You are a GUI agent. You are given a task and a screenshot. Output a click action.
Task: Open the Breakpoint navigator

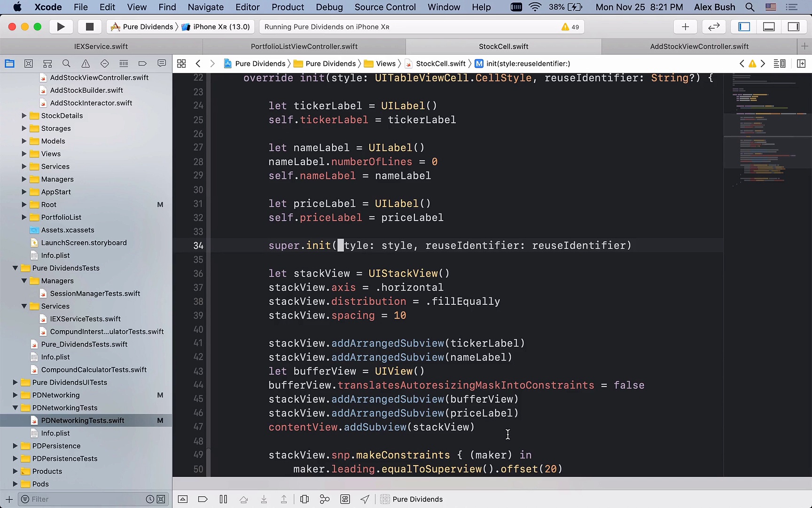pos(142,63)
